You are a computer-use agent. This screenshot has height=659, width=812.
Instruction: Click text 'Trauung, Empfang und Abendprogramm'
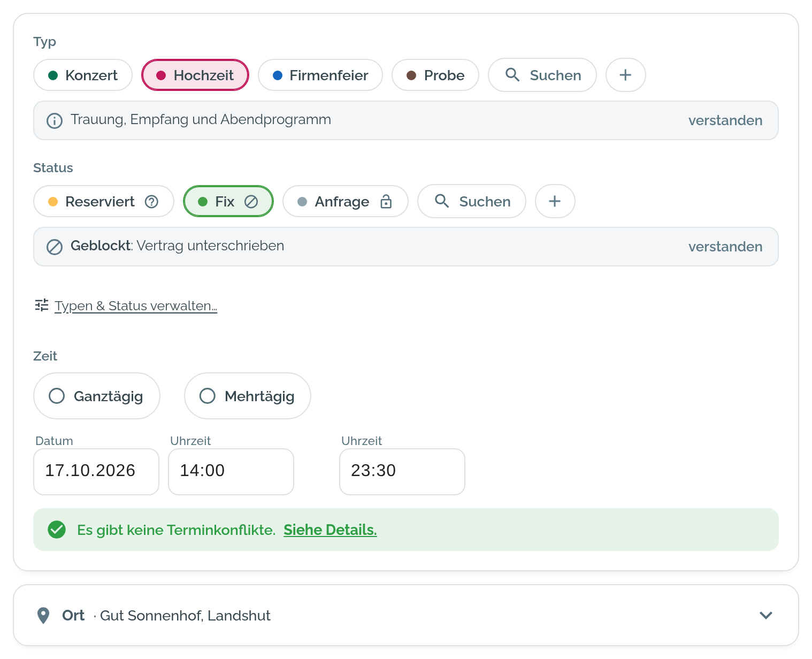pos(201,119)
